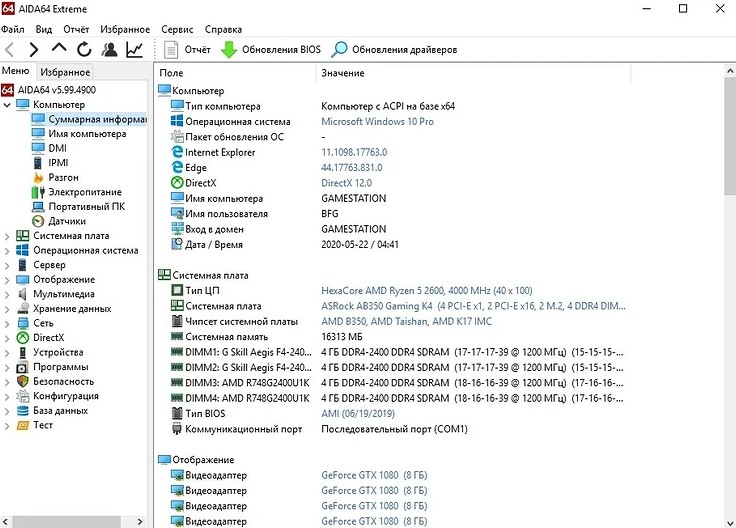This screenshot has width=736, height=528.
Task: Open the Справка menu
Action: (223, 29)
